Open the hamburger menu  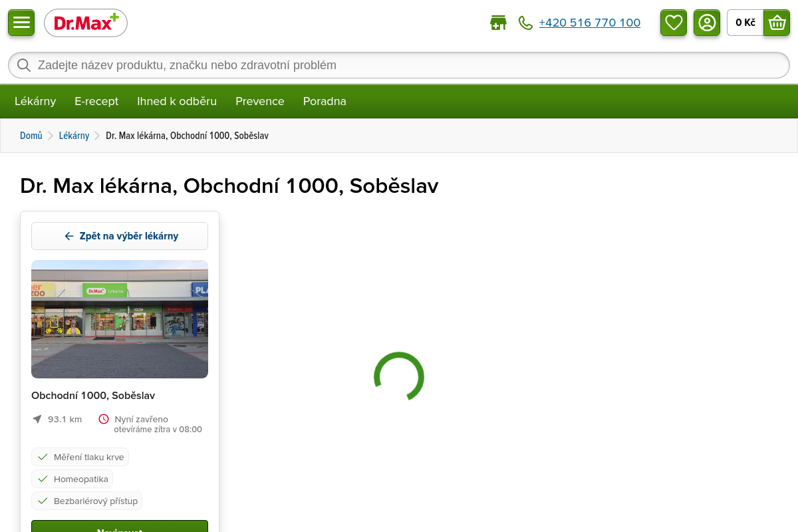pyautogui.click(x=21, y=23)
